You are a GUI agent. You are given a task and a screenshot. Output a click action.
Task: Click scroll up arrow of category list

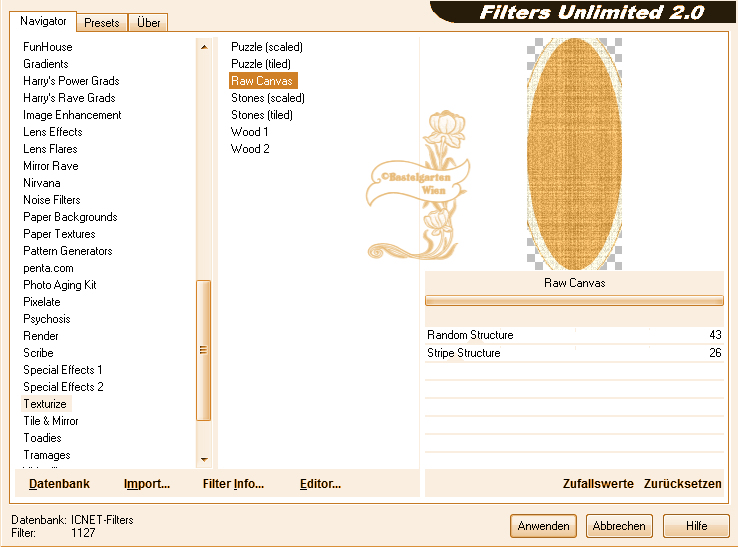click(x=204, y=47)
